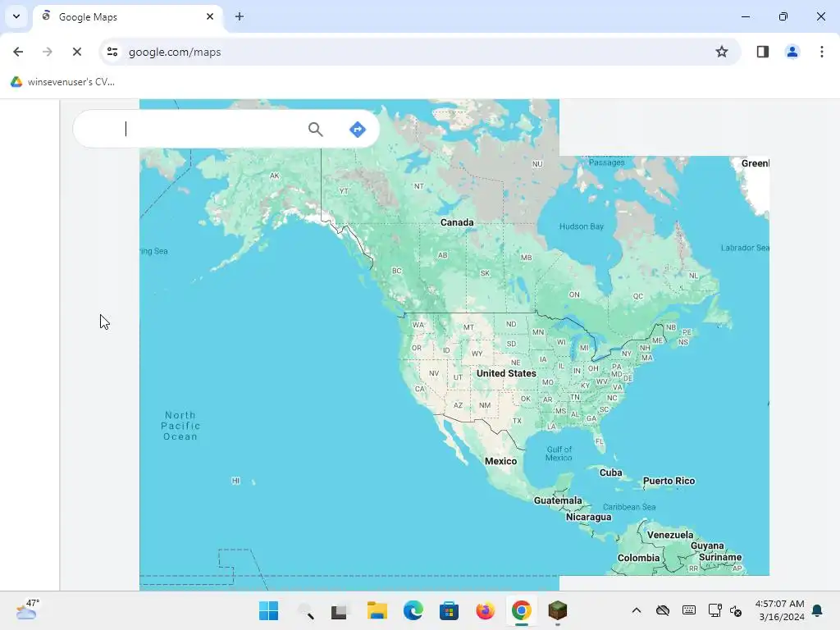Click the Hudson Bay label

coord(582,226)
